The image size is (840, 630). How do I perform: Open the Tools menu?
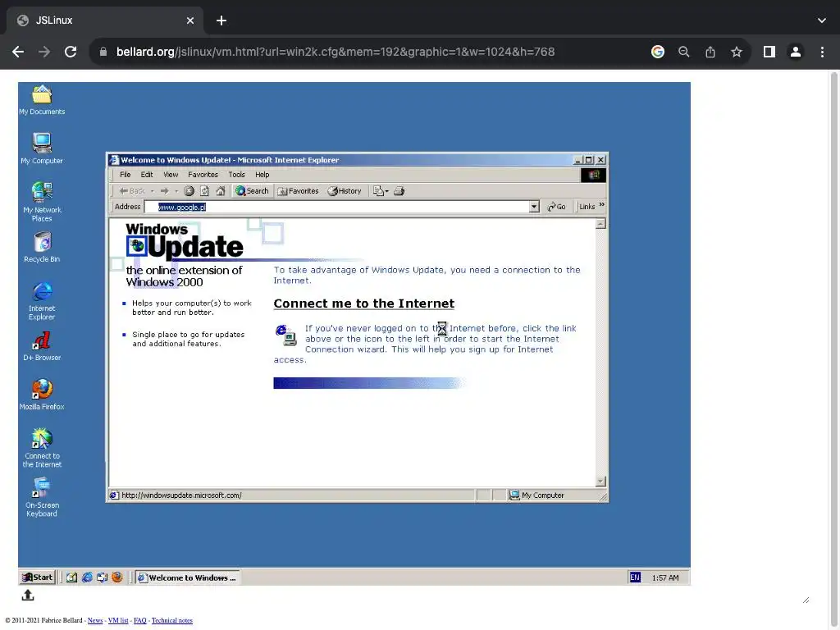237,175
